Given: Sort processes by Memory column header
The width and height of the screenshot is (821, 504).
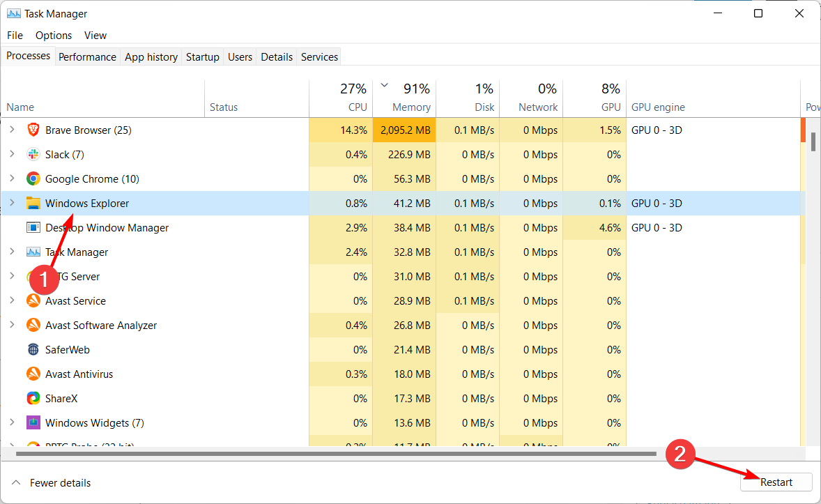Looking at the screenshot, I should coord(404,98).
